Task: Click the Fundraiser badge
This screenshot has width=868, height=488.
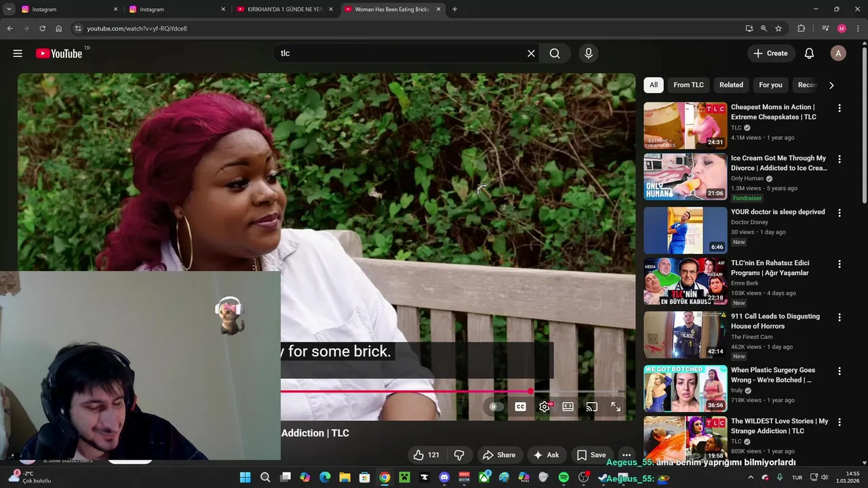Action: [x=747, y=198]
